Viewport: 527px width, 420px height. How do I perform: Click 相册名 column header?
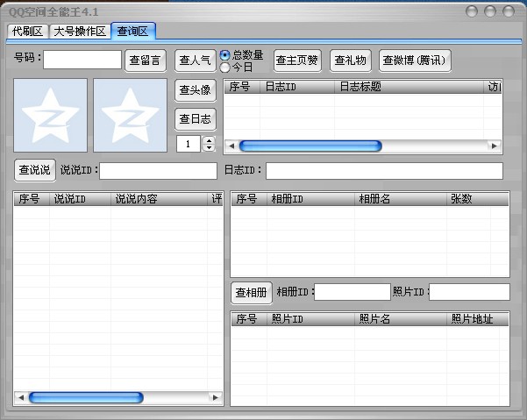[401, 199]
